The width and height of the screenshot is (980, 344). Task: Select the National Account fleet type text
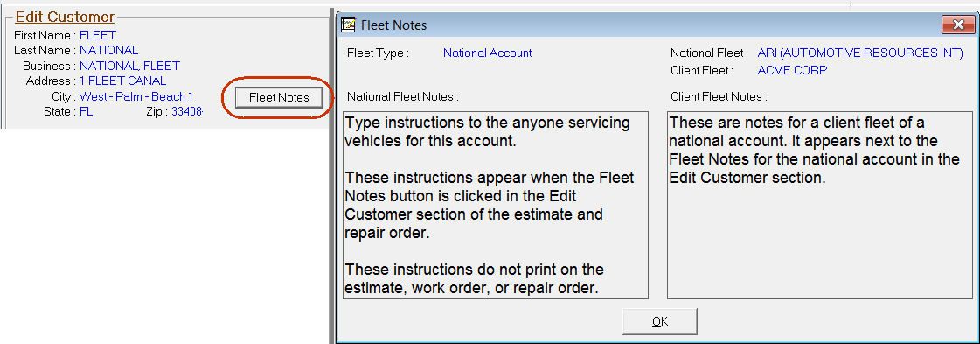(488, 53)
